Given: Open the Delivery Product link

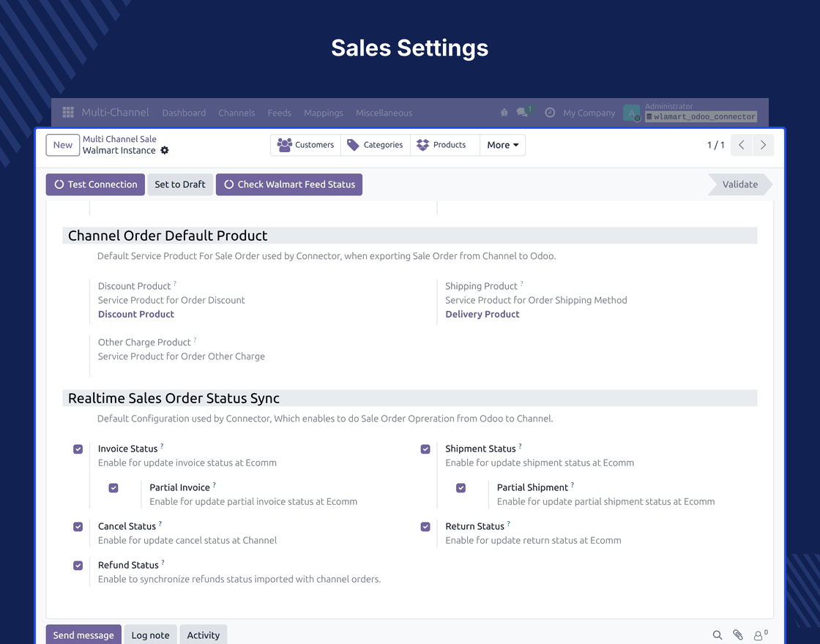Looking at the screenshot, I should tap(482, 314).
